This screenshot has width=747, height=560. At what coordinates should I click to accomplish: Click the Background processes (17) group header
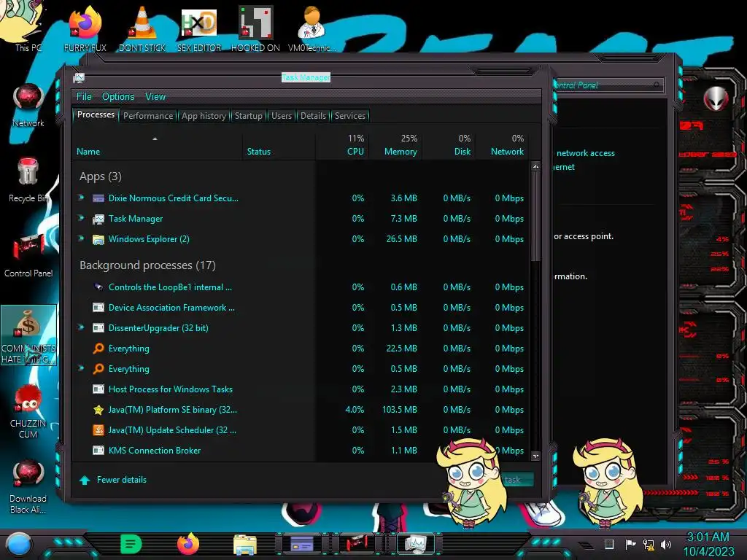click(147, 265)
